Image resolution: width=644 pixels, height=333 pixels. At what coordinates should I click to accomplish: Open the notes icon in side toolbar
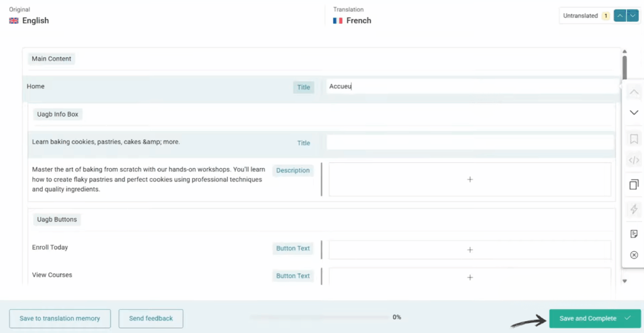pyautogui.click(x=633, y=234)
